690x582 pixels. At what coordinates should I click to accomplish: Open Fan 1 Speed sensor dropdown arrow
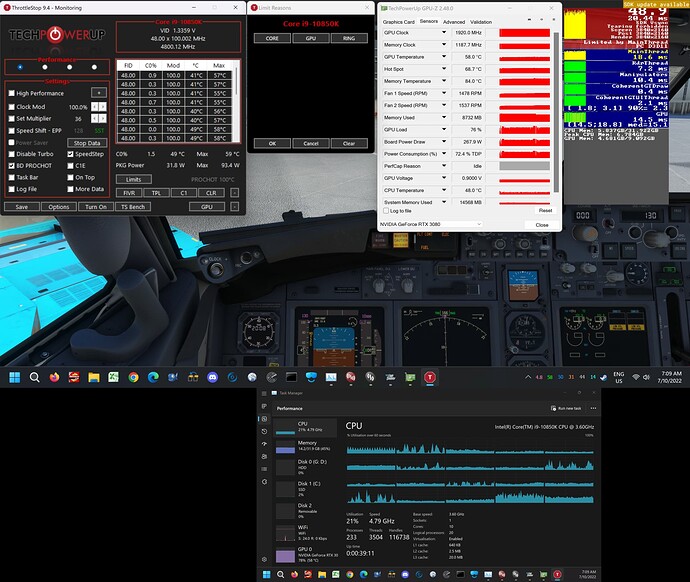point(444,93)
